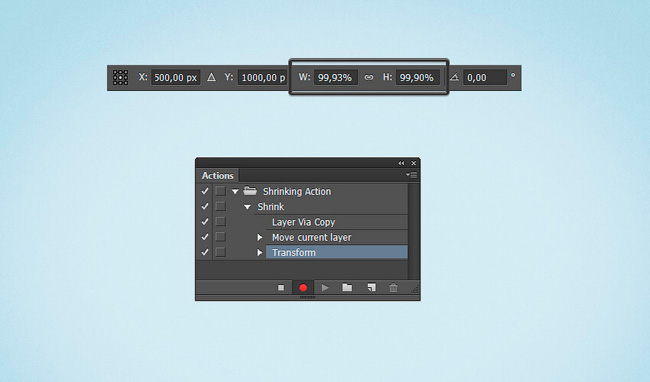Click the rotation angle icon
This screenshot has width=650, height=382.
454,77
